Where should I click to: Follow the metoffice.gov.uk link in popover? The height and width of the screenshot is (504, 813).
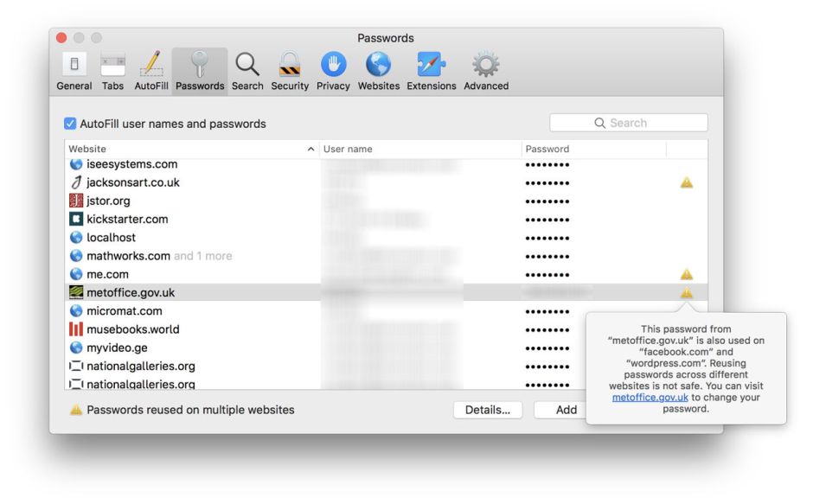pos(650,398)
